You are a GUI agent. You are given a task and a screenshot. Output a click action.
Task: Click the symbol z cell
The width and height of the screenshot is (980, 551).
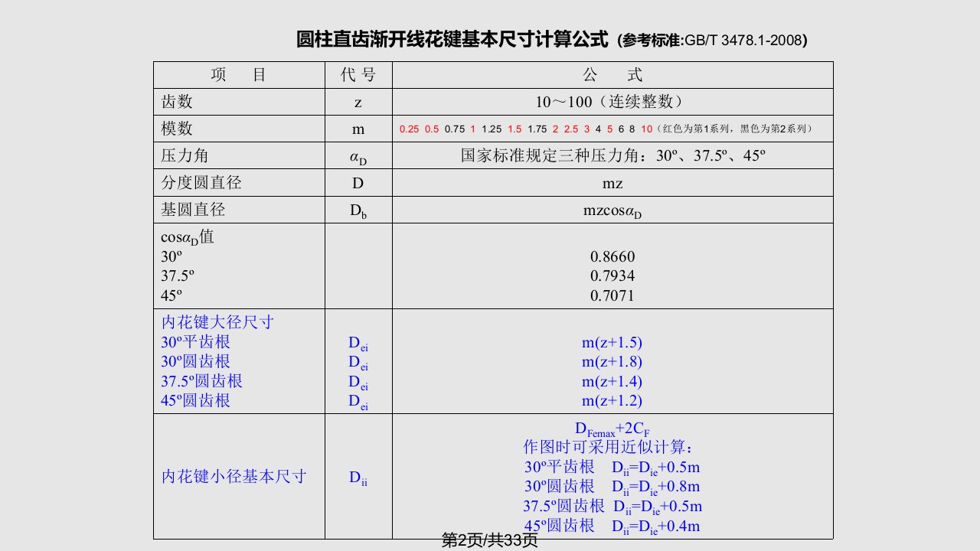(358, 103)
